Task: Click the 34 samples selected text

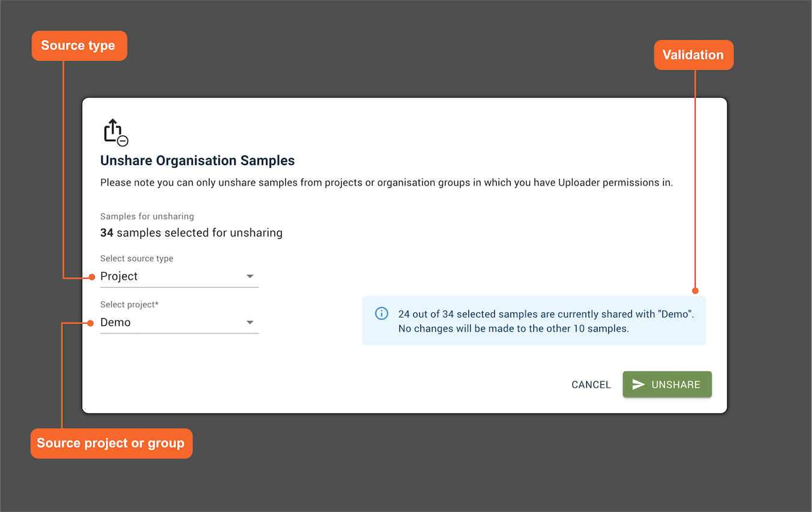Action: 191,233
